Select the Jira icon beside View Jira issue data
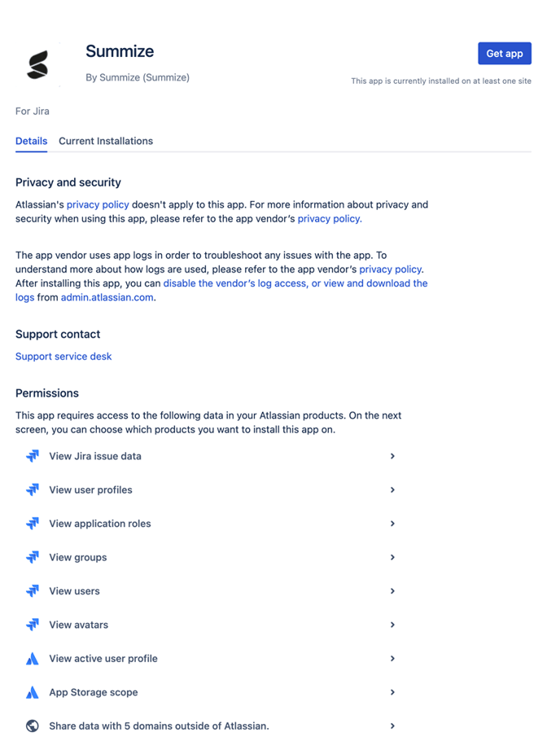Screen dimensions: 560x750 (x=33, y=456)
